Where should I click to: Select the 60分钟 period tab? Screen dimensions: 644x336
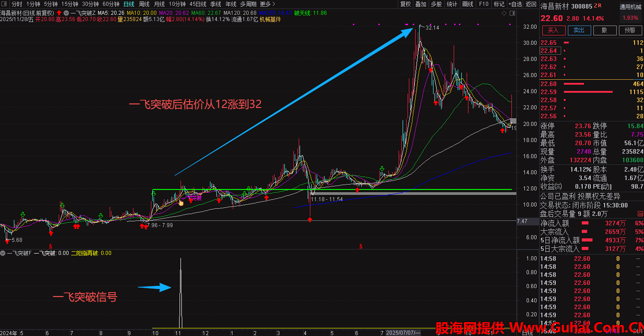pyautogui.click(x=111, y=4)
